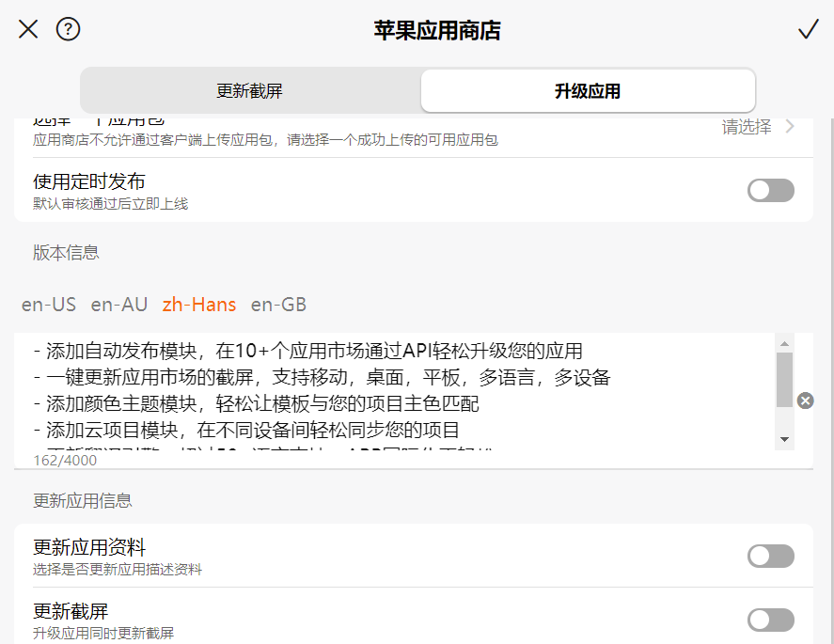
Task: Click the 更新应用资料 label
Action: 88,548
